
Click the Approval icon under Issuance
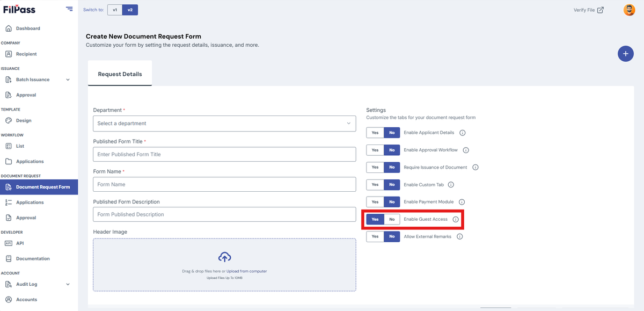9,95
